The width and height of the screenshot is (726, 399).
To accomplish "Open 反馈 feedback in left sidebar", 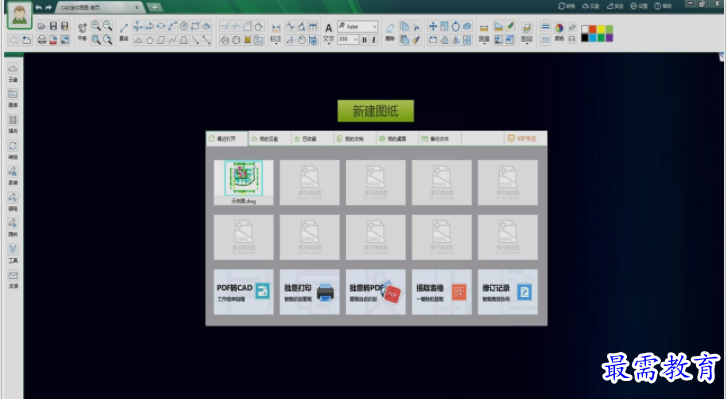I will 13,280.
